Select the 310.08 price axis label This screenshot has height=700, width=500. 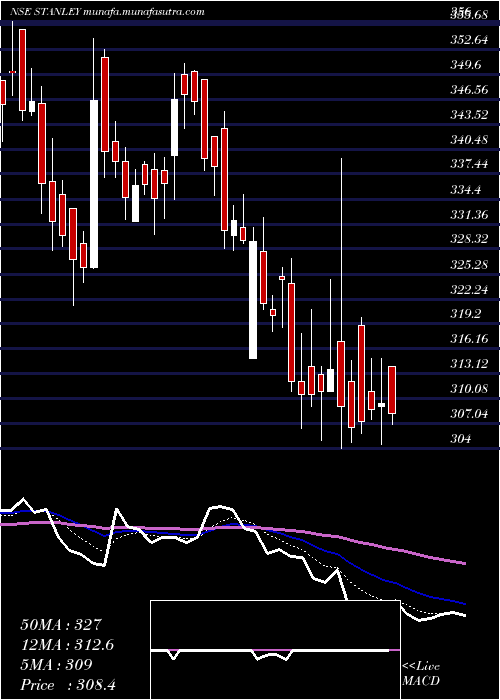tap(469, 389)
